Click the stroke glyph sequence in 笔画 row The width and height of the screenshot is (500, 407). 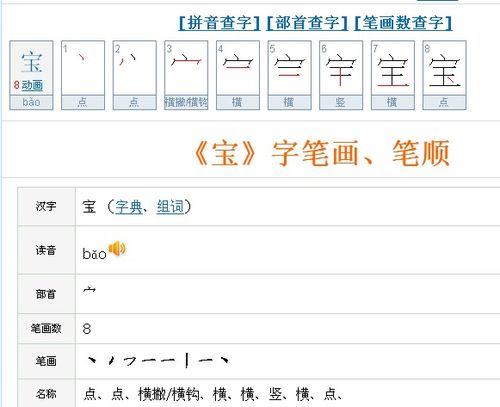click(158, 360)
